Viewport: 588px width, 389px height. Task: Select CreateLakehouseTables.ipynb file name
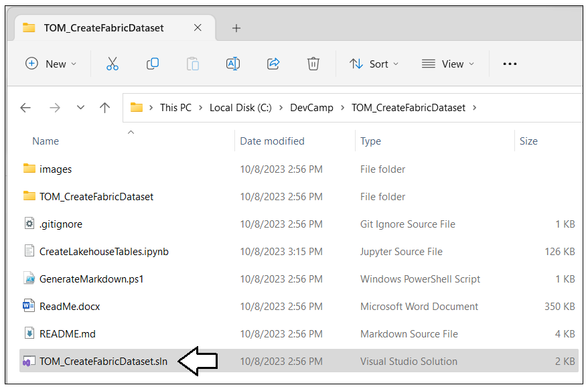click(104, 252)
